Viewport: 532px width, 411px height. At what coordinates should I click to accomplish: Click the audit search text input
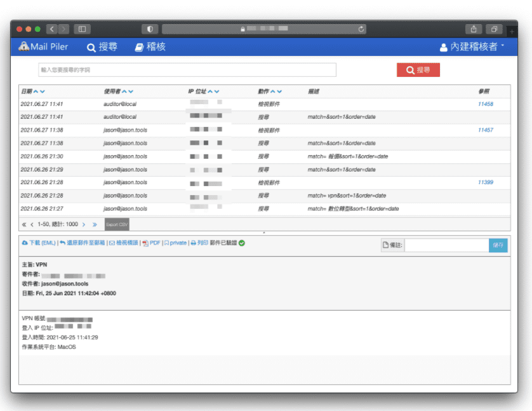187,70
